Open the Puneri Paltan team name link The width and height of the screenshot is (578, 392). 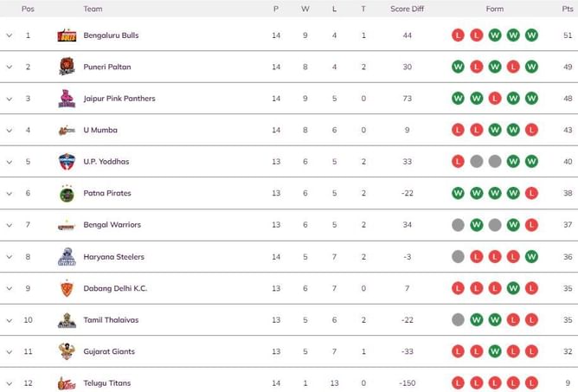click(107, 67)
